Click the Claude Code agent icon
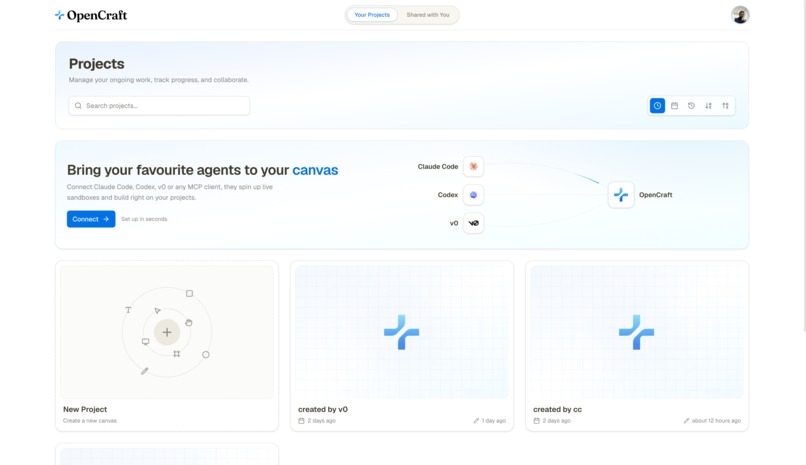Image resolution: width=806 pixels, height=465 pixels. click(x=473, y=166)
